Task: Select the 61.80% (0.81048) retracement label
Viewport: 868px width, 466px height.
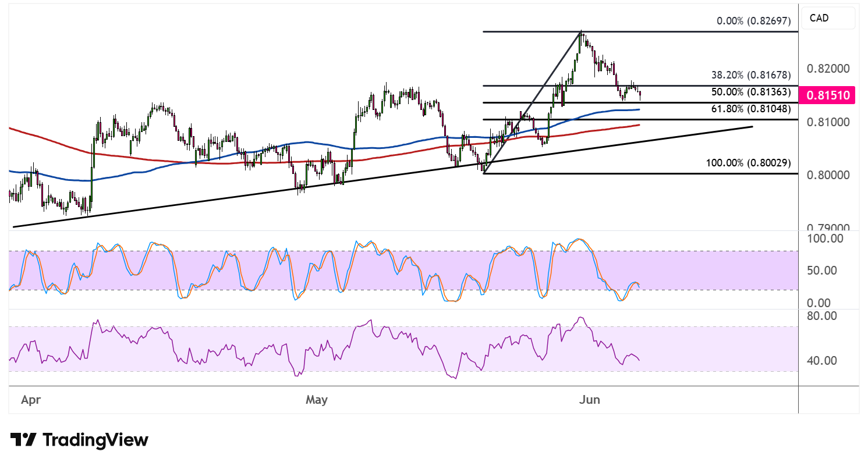Action: tap(751, 109)
